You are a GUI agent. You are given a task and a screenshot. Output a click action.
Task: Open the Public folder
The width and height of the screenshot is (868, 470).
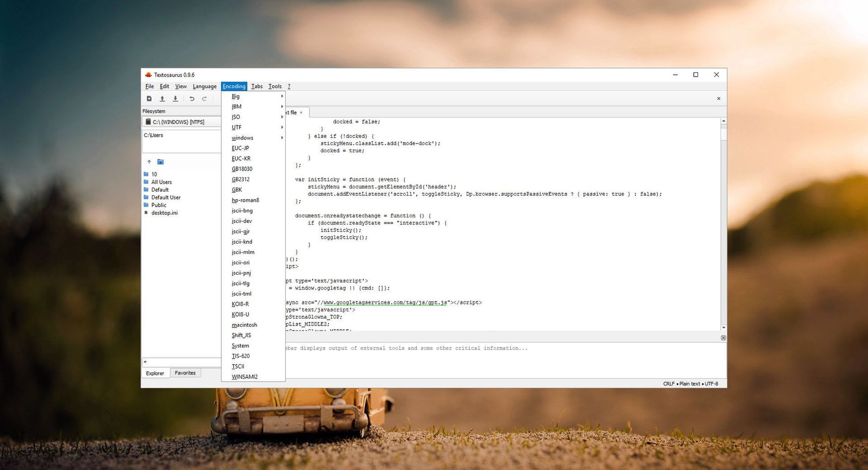pyautogui.click(x=155, y=205)
